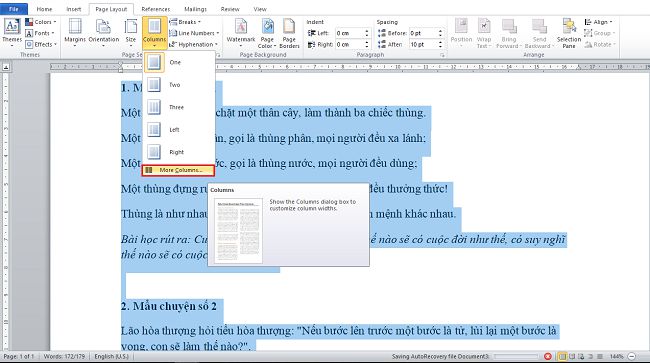Open the Margins gallery icon
This screenshot has width=650, height=363.
[x=75, y=32]
